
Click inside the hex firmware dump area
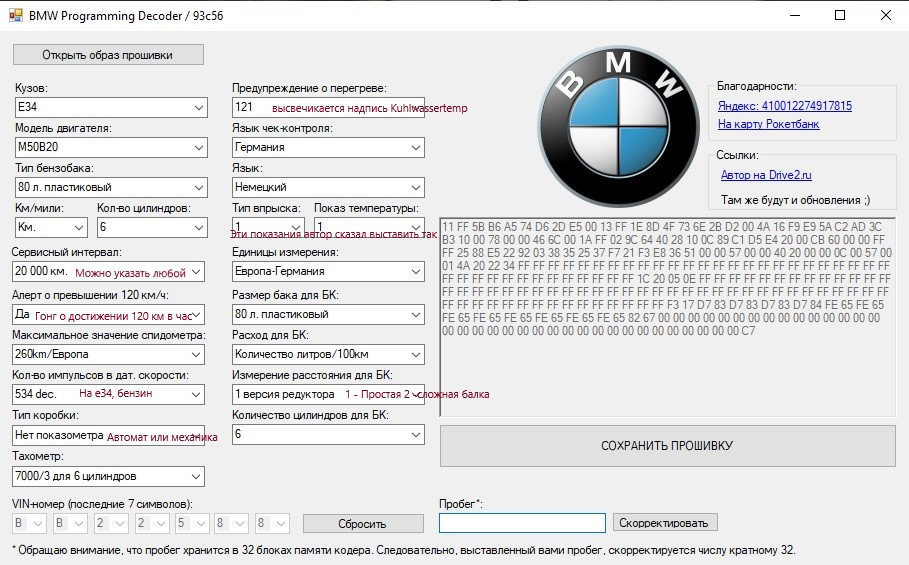click(668, 317)
